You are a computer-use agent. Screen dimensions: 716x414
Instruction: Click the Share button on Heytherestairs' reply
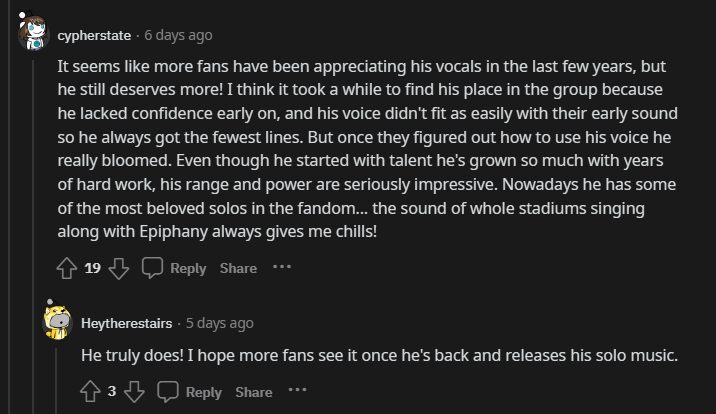coord(254,392)
